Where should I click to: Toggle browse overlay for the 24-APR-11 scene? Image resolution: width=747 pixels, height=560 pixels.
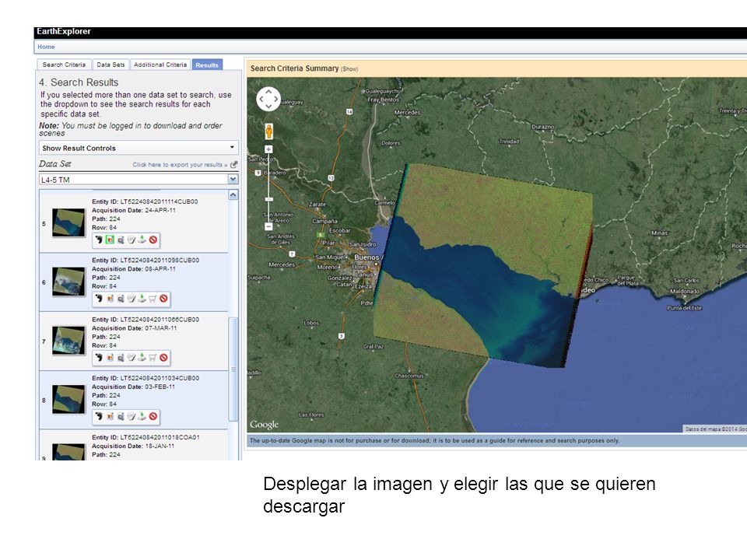pos(110,240)
